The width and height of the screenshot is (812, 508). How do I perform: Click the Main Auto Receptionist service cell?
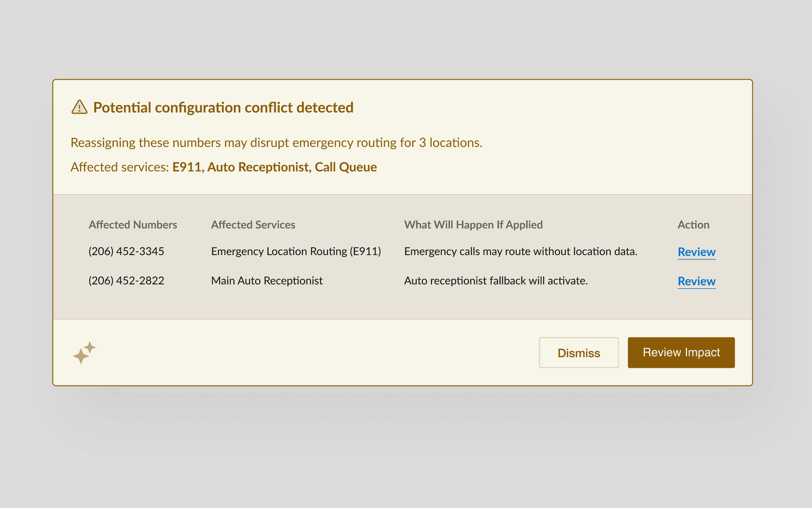click(267, 280)
